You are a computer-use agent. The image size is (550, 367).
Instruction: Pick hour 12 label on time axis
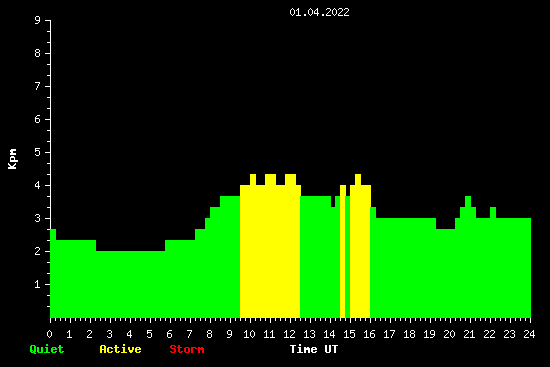(289, 334)
